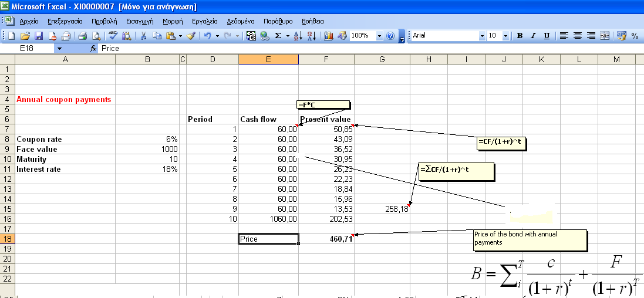
Task: Click the New workbook icon
Action: click(12, 36)
